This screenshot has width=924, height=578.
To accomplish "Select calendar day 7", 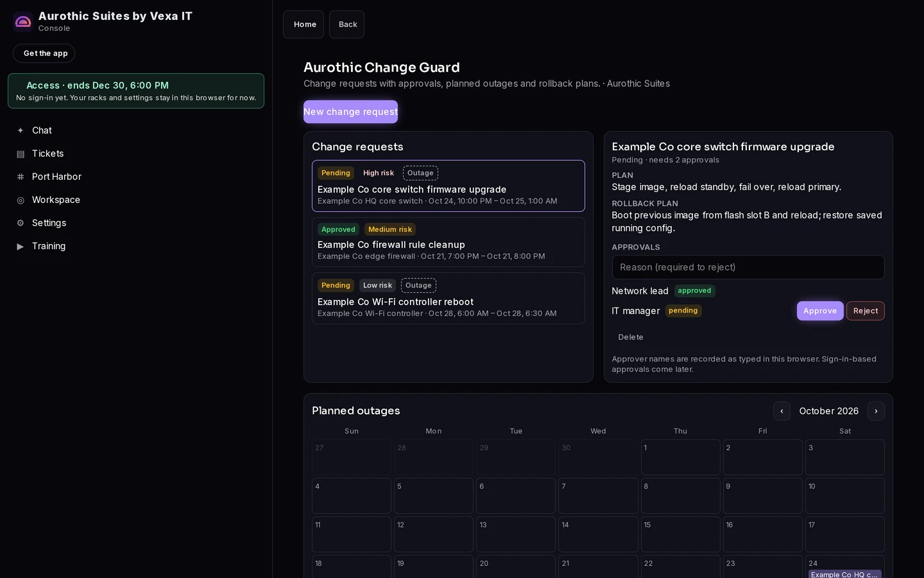I will (x=598, y=496).
